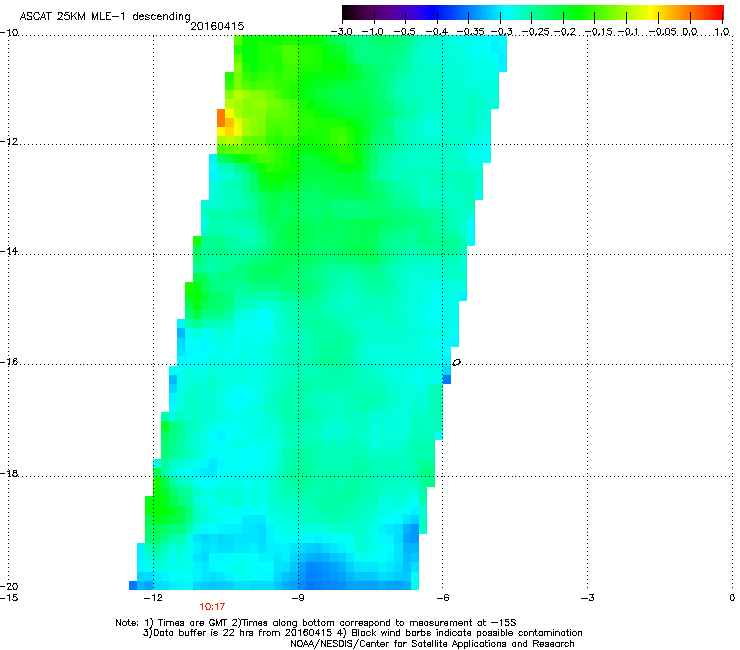Click the latitude axis label '-20'
The height and width of the screenshot is (650, 740).
(x=9, y=586)
